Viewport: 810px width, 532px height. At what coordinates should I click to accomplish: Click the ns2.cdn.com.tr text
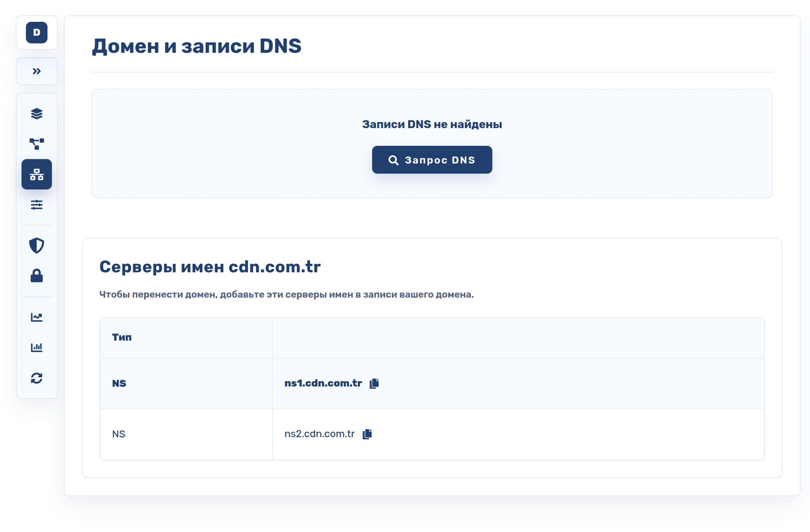[319, 434]
